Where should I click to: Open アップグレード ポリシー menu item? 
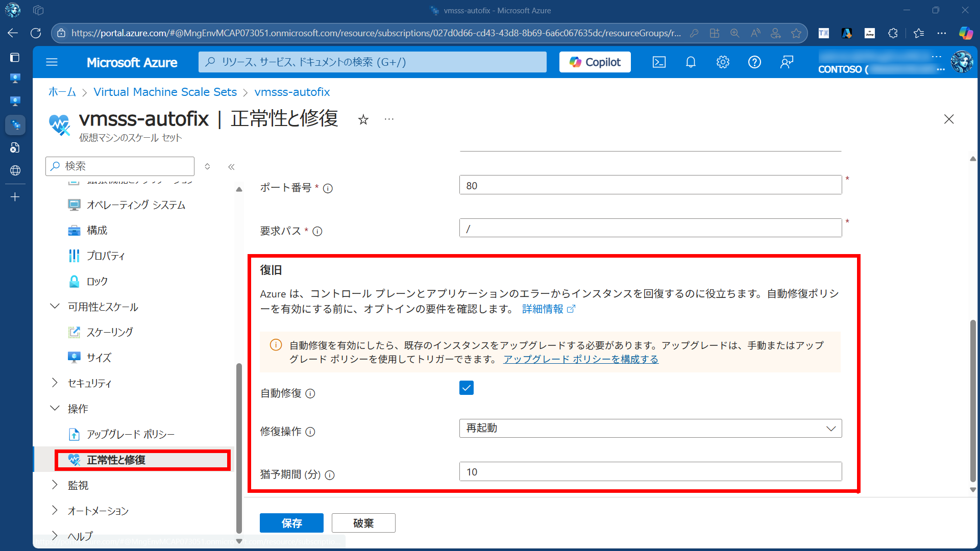[131, 434]
